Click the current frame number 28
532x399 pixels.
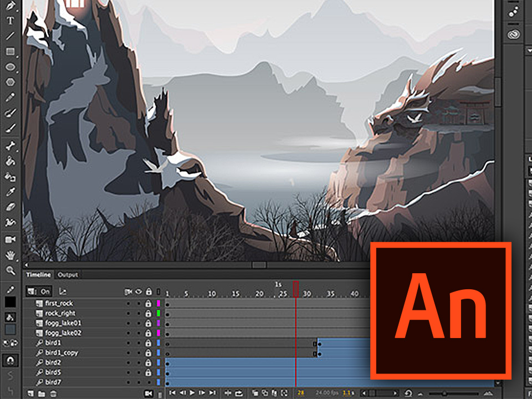pyautogui.click(x=301, y=393)
